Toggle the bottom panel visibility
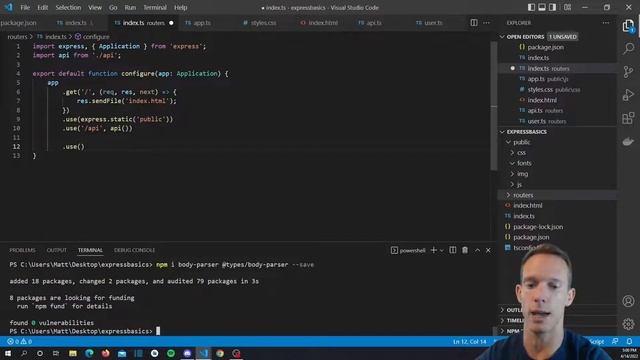Screen dimensions: 640x360 [542, 7]
